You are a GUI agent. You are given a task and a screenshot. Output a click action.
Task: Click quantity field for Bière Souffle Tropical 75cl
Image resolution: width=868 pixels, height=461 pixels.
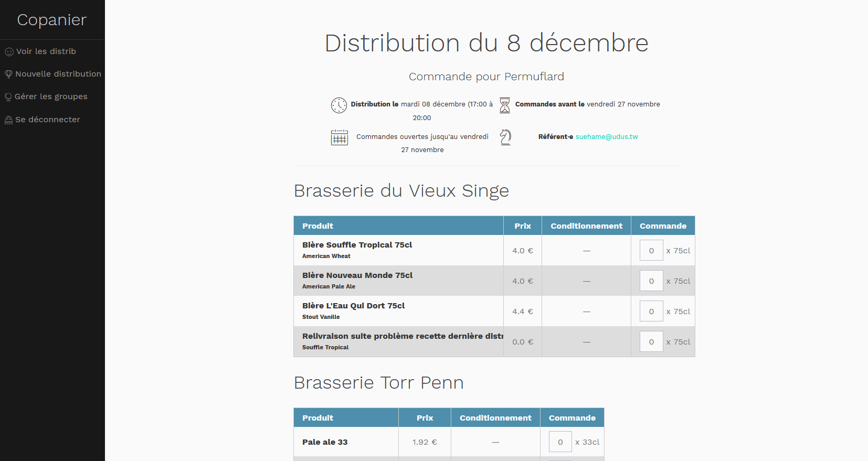[651, 250]
